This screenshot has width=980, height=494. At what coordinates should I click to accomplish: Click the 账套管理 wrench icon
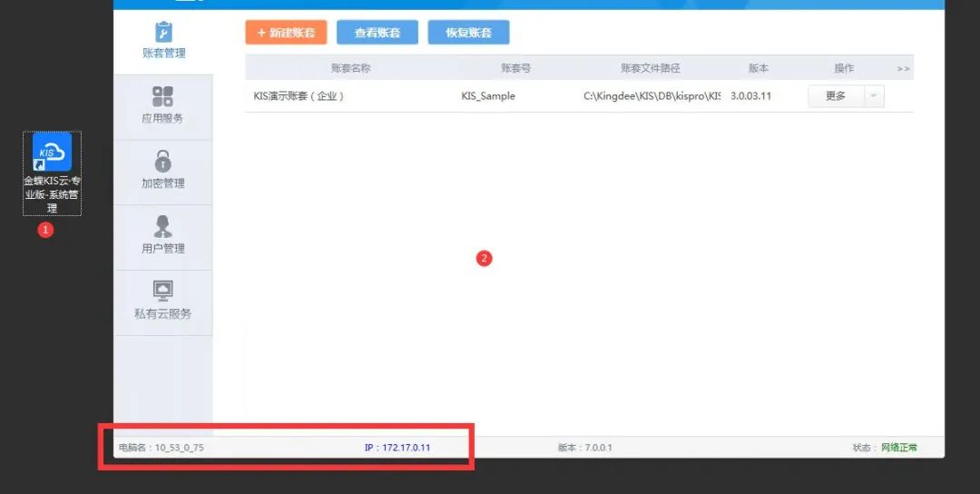[163, 32]
